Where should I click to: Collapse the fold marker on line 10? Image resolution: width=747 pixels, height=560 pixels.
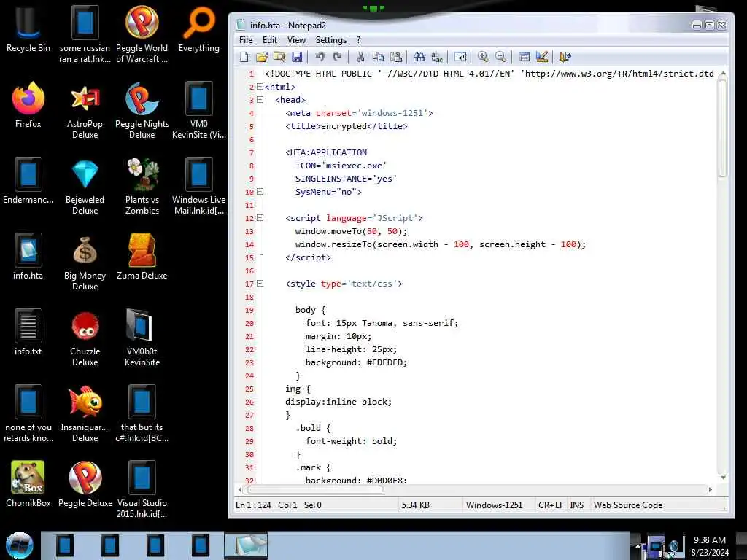click(x=260, y=192)
